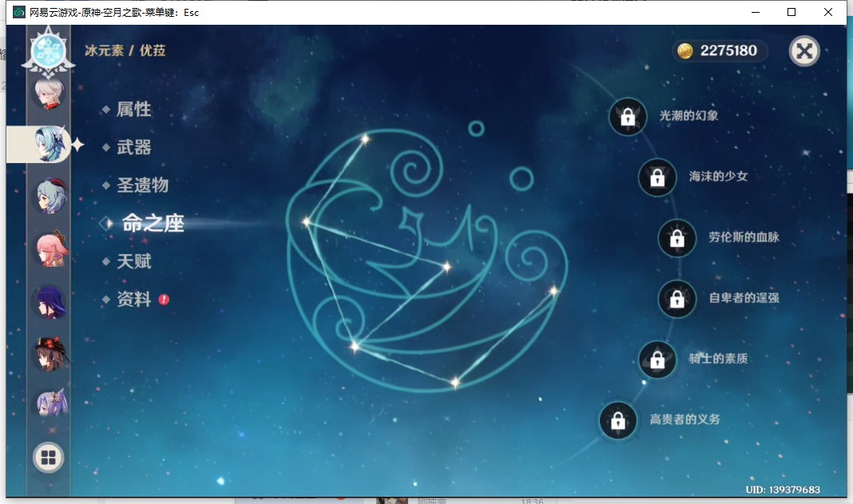
Task: Select the blue-haired Ganyu character portrait
Action: pos(49,196)
